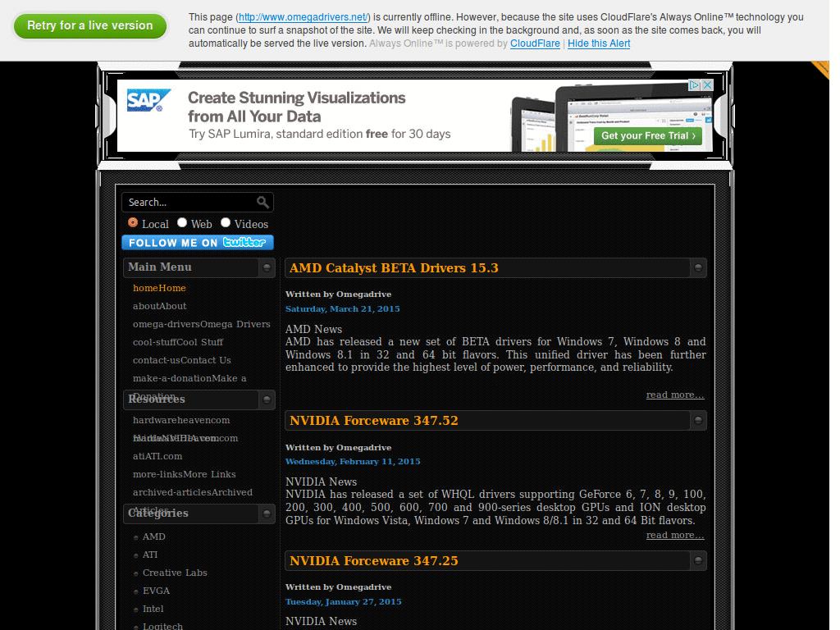Open the Make a Donation menu item
The image size is (840, 630).
tap(189, 378)
